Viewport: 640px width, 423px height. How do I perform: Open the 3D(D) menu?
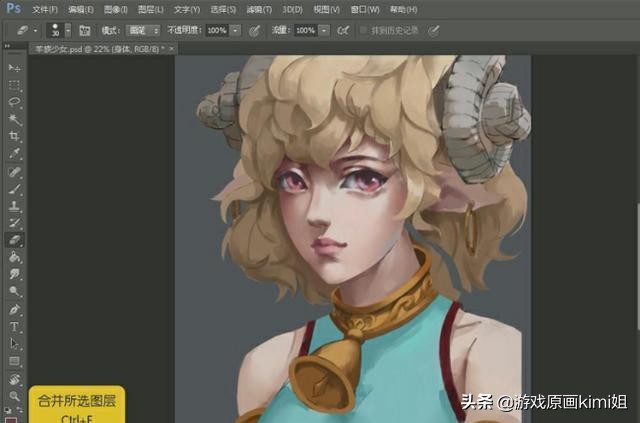(293, 9)
